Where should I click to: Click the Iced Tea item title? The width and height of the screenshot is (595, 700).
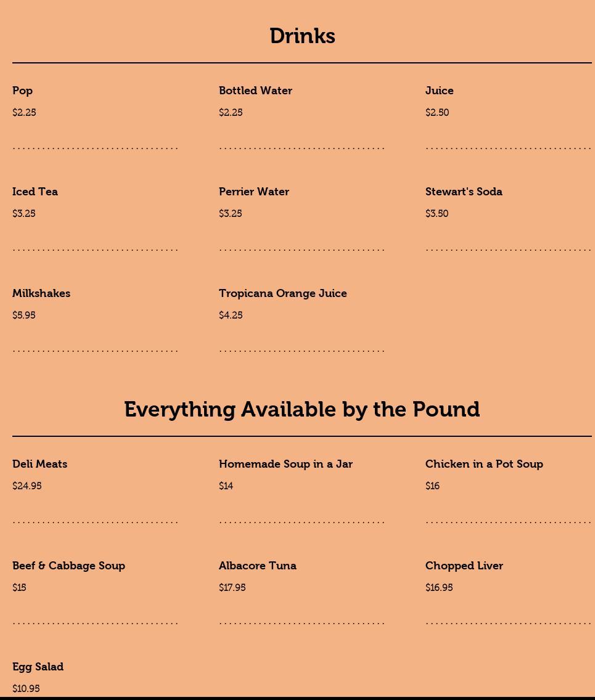[x=35, y=192]
